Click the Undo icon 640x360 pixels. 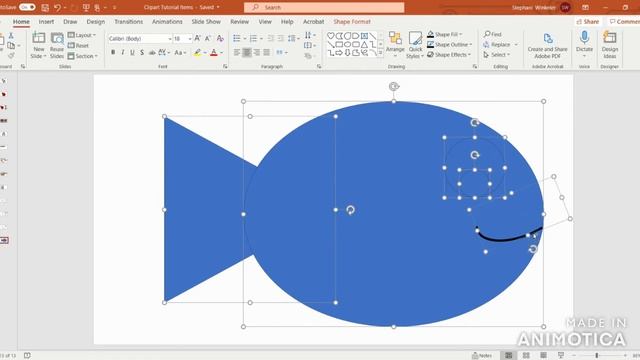(x=58, y=7)
